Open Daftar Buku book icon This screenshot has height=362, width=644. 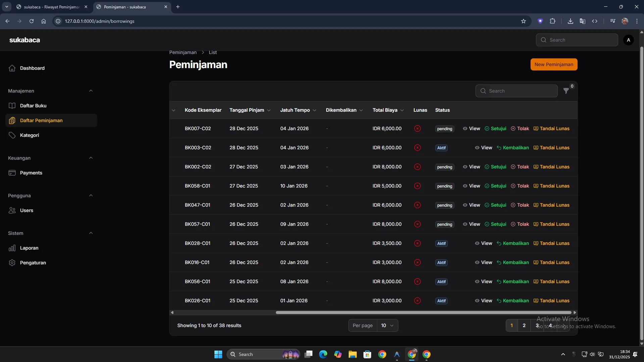pyautogui.click(x=12, y=106)
